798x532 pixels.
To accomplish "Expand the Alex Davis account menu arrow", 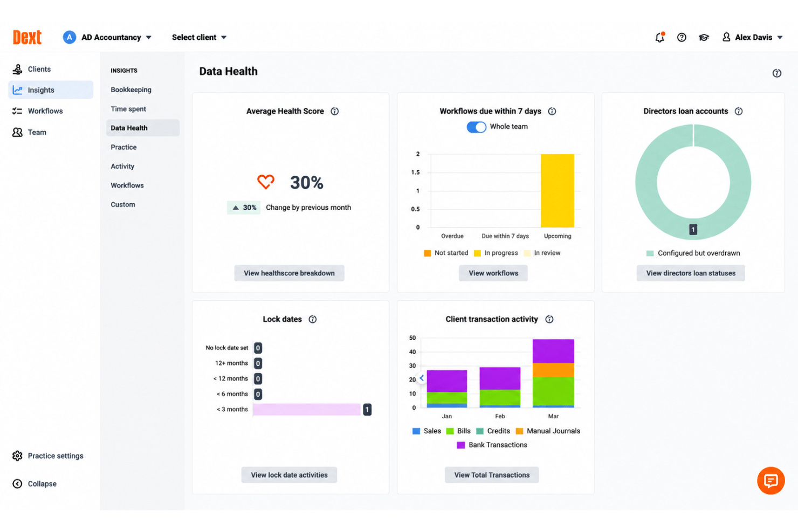I will 780,37.
